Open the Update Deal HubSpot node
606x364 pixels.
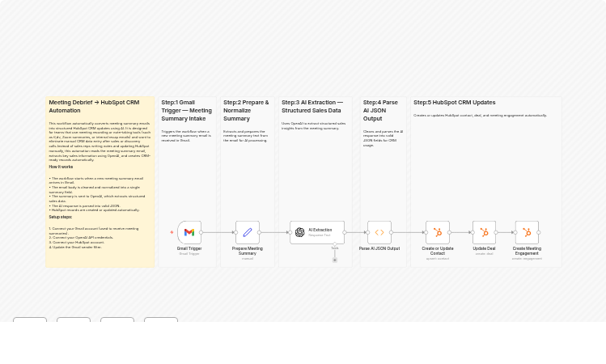(484, 232)
